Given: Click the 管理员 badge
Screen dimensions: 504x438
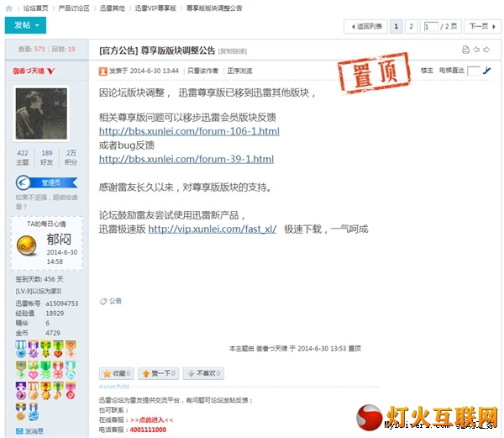Looking at the screenshot, I should (x=47, y=182).
